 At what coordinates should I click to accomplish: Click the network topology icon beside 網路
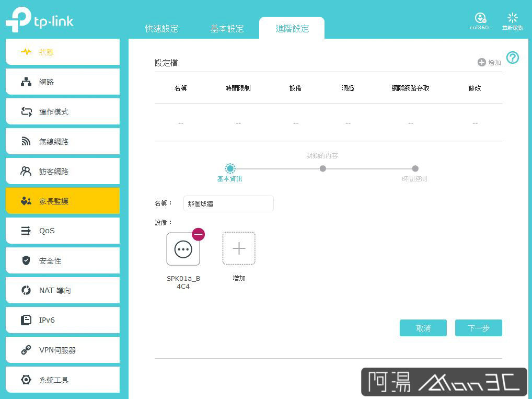click(26, 82)
